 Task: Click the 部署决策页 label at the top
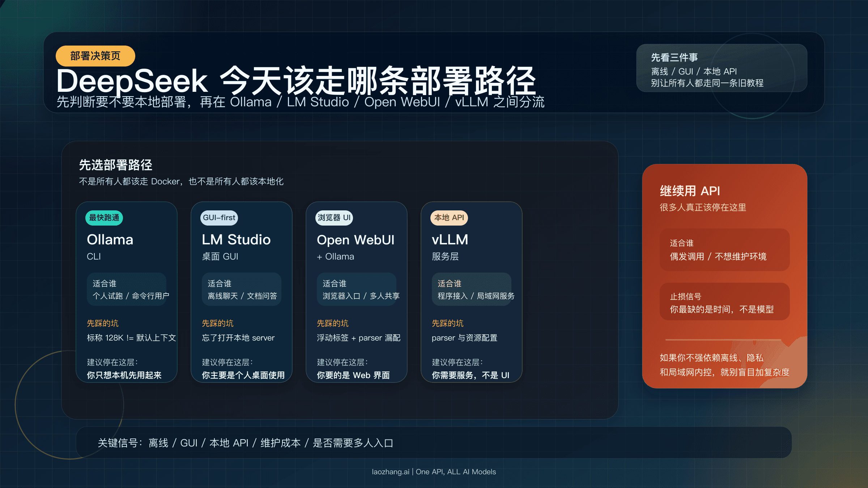pyautogui.click(x=95, y=56)
